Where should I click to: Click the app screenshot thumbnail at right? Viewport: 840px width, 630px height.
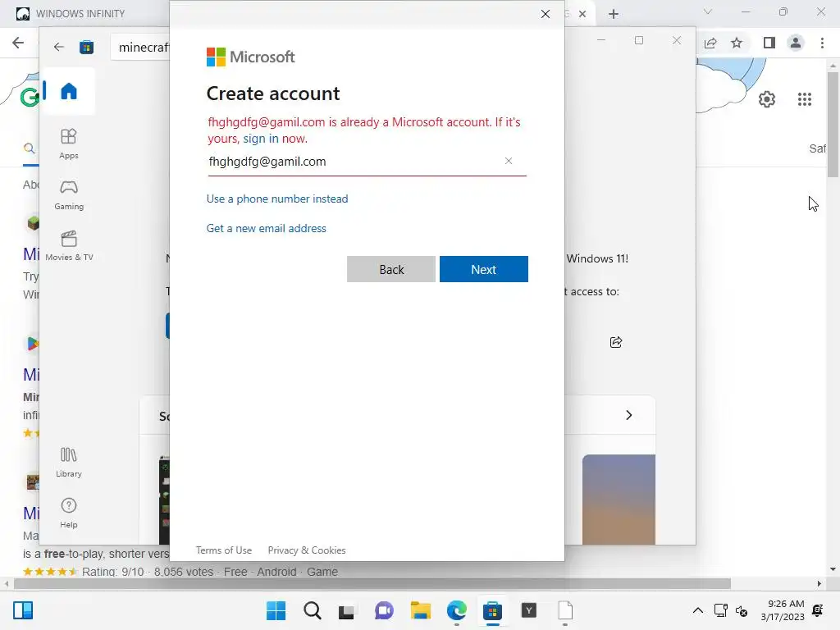click(619, 500)
